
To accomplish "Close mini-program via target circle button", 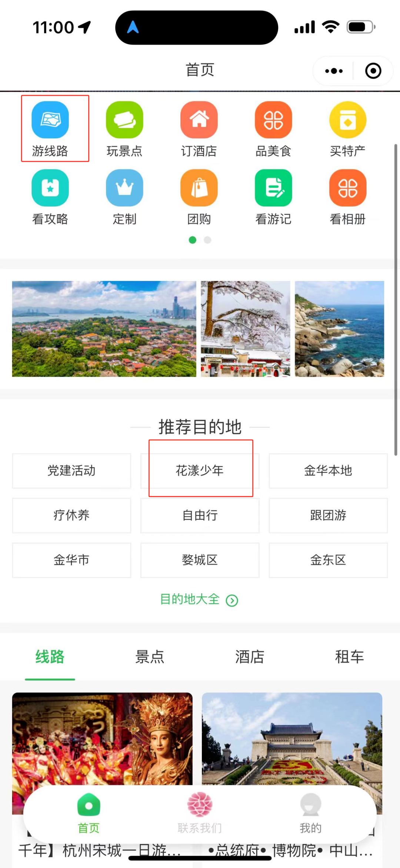I will point(373,71).
